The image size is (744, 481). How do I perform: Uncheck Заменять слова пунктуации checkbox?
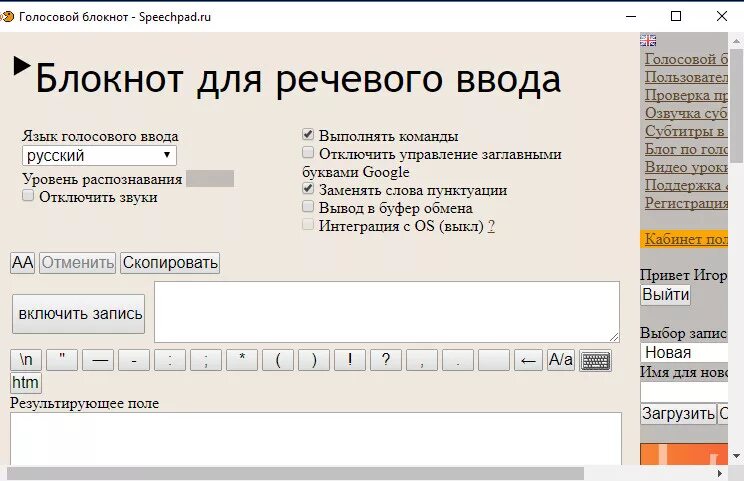click(x=308, y=188)
